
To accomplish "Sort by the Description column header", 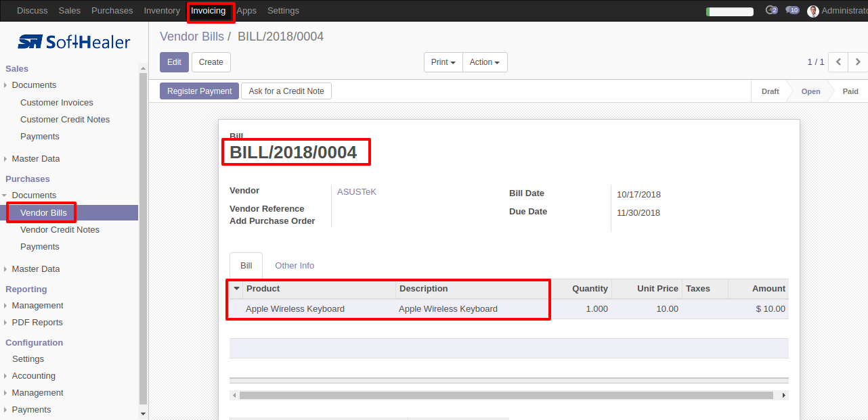I will 473,289.
